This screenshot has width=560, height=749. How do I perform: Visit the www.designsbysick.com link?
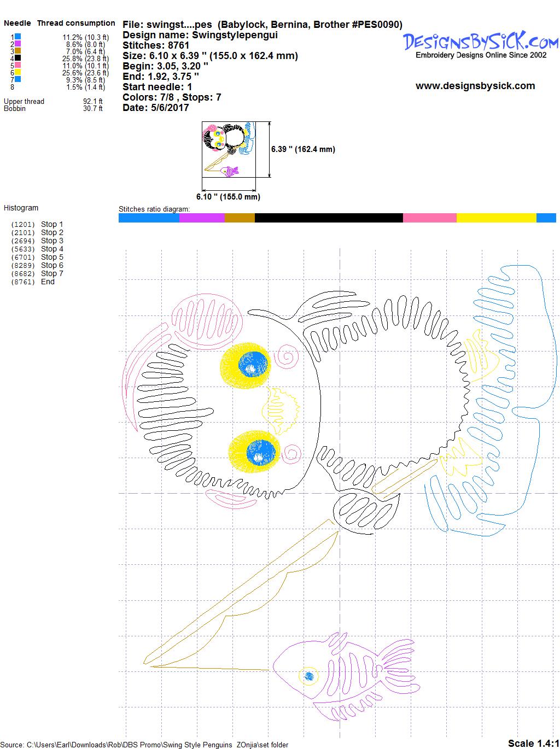475,86
